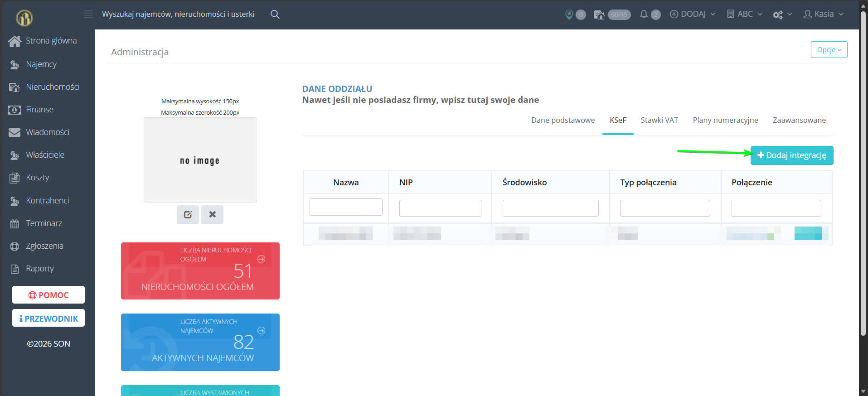868x396 pixels.
Task: Toggle the hamburger sidebar menu icon
Action: (88, 14)
